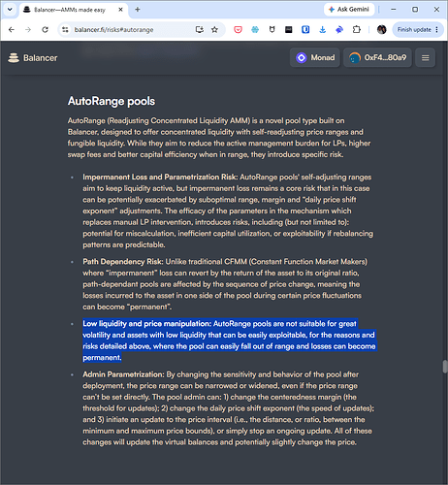Open the hamburger menu in Balancer header

[x=425, y=57]
